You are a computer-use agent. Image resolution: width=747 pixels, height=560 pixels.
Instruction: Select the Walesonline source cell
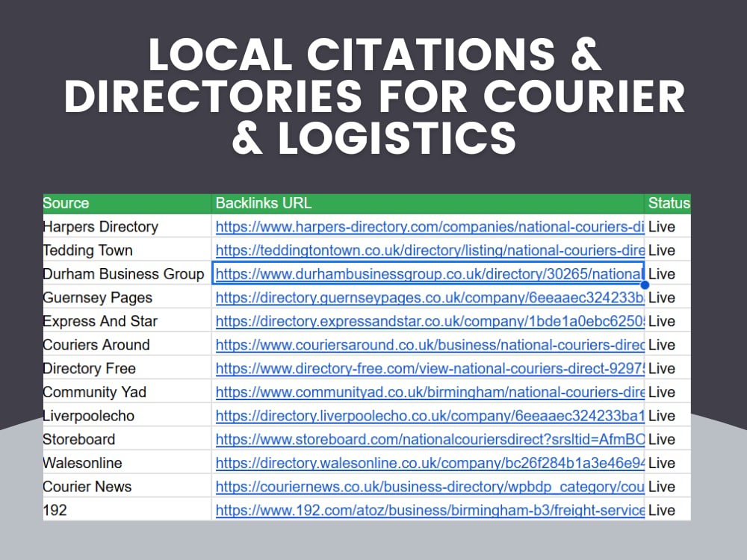click(x=127, y=464)
